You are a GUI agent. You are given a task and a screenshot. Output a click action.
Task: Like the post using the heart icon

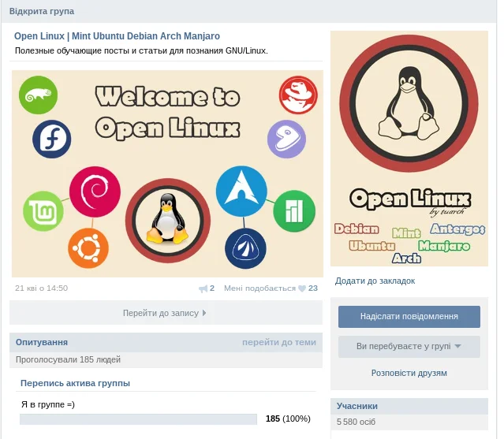tap(302, 288)
